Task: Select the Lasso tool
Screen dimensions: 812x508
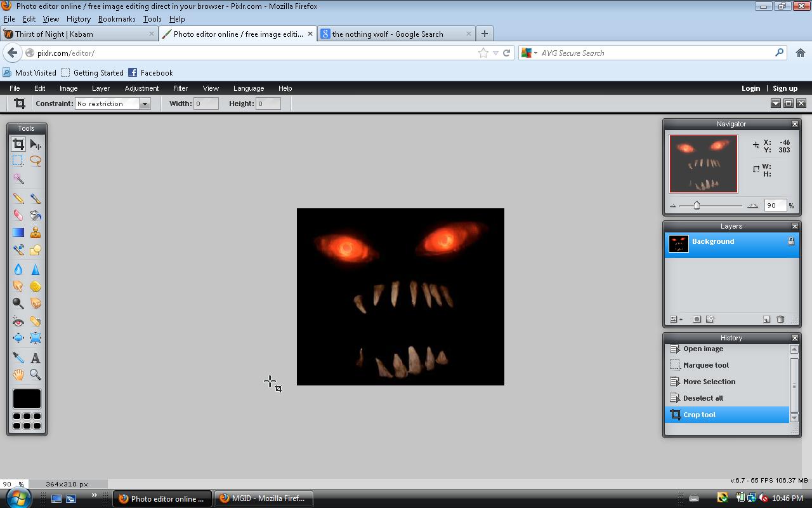Action: click(x=36, y=161)
